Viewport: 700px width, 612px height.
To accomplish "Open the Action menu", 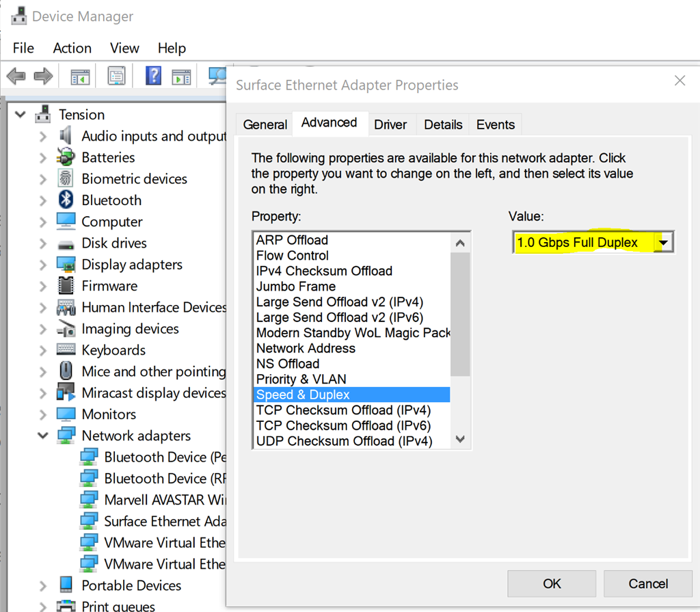I will (72, 48).
